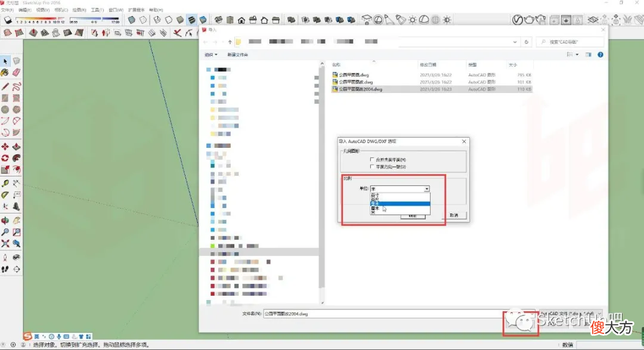
Task: Switch to Shaded With Textures style icon
Action: tap(192, 20)
